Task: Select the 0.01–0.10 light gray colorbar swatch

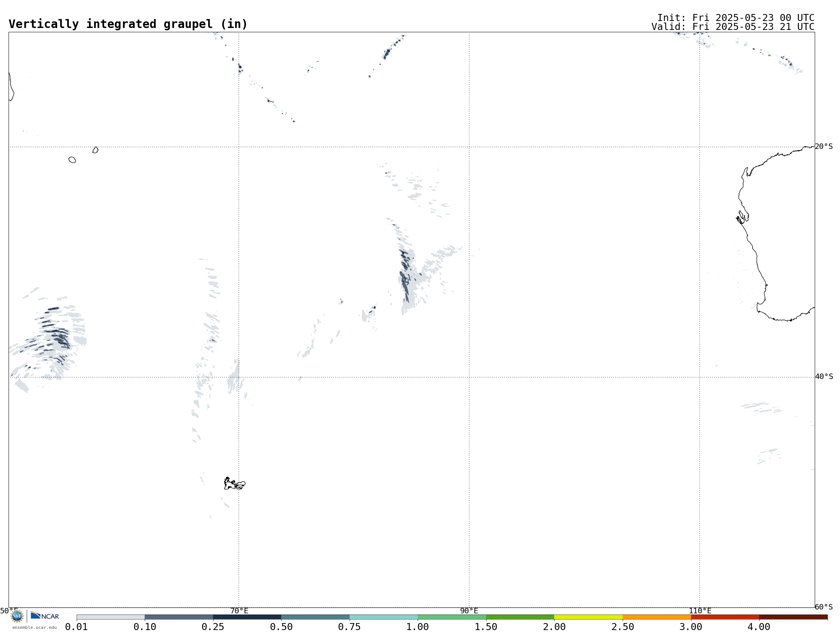Action: pos(111,617)
